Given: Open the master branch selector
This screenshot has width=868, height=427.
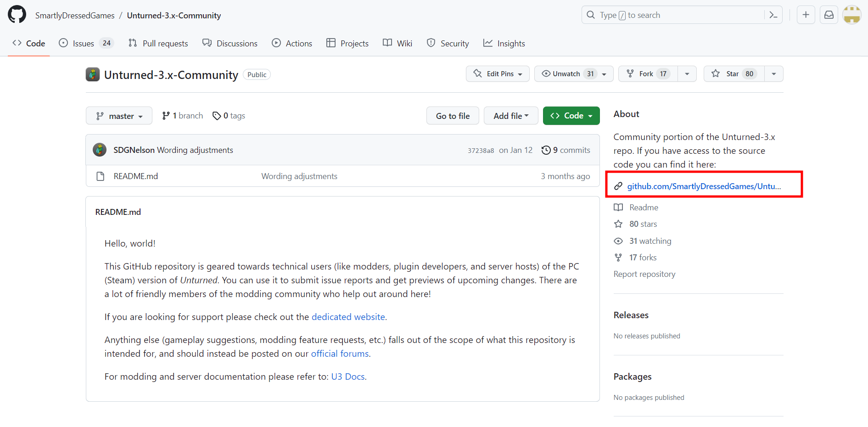Looking at the screenshot, I should pos(119,115).
